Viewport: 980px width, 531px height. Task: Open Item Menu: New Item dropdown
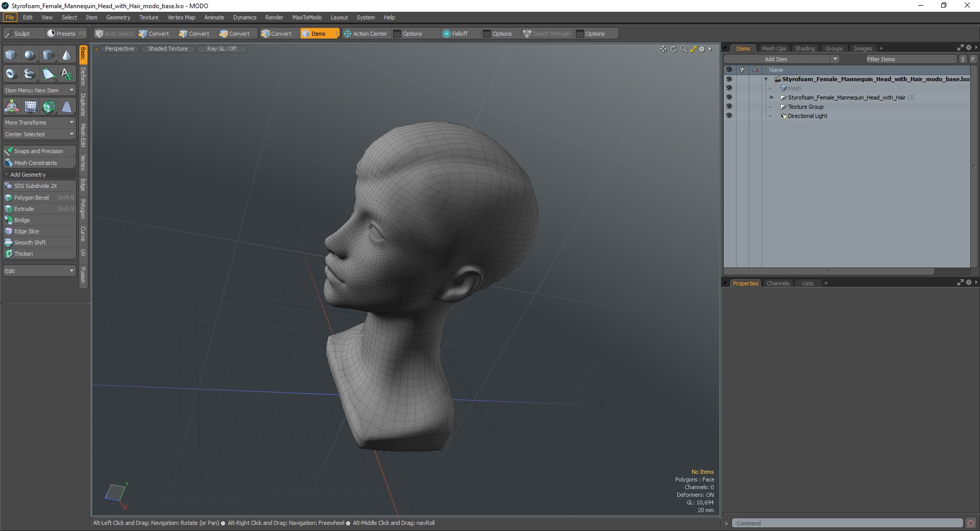click(x=39, y=90)
